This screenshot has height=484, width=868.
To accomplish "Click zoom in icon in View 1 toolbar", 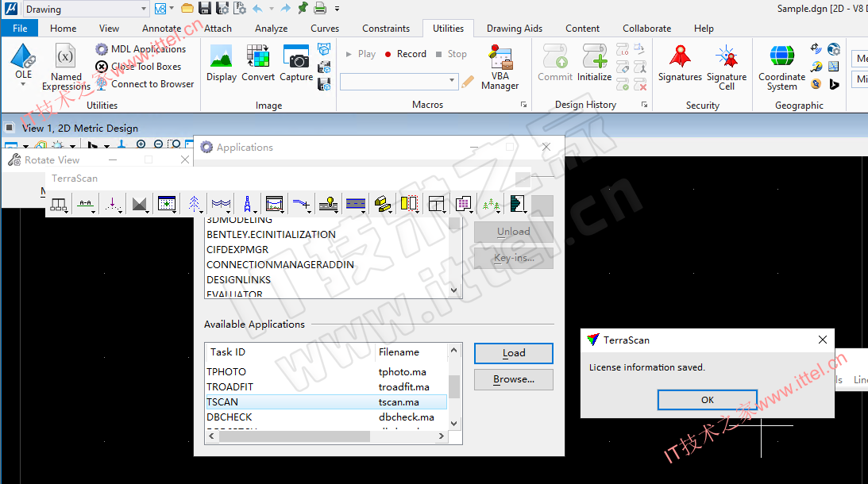I will (x=141, y=144).
